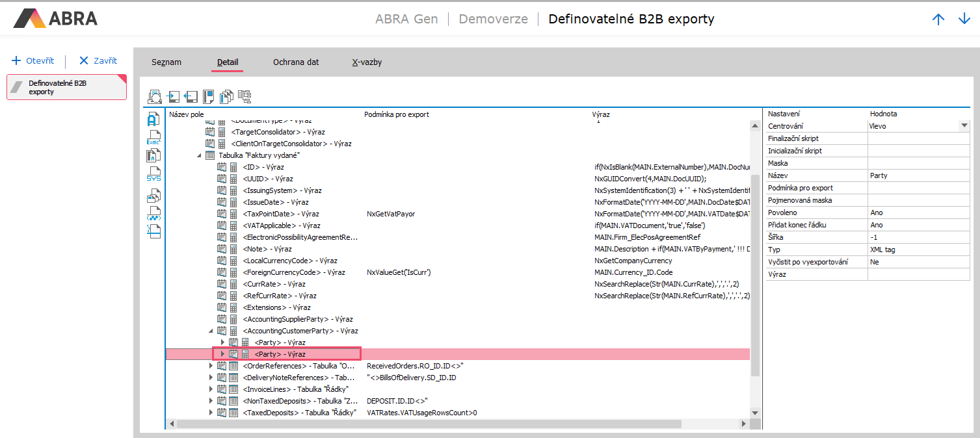Screen dimensions: 980x438
Task: Open the Centrování value dropdown
Action: tap(964, 125)
